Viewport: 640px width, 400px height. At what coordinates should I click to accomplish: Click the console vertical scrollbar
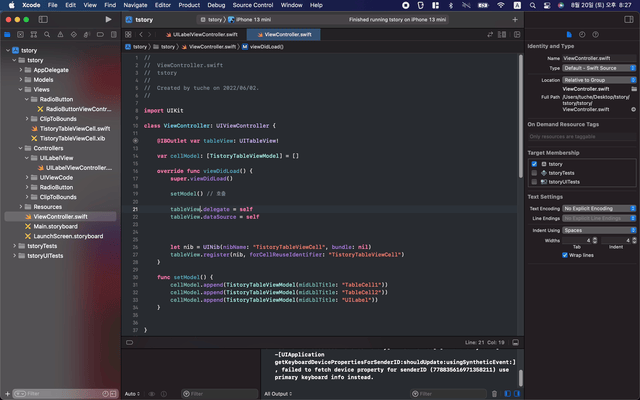[x=520, y=378]
